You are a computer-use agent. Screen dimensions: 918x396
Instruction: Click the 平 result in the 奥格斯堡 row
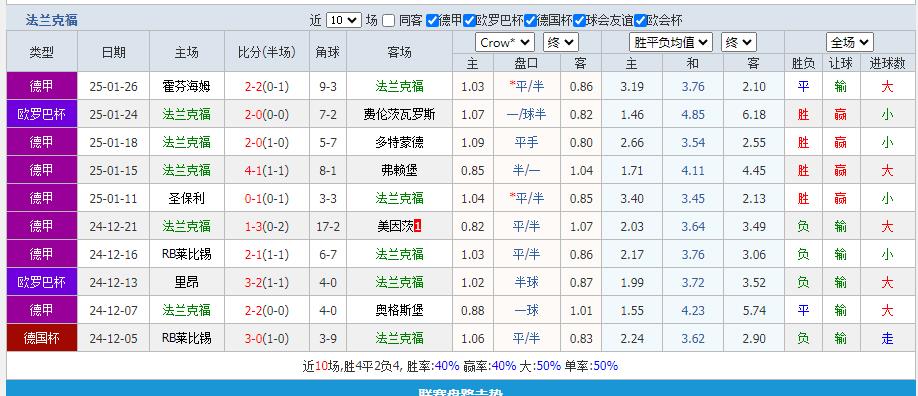(803, 310)
